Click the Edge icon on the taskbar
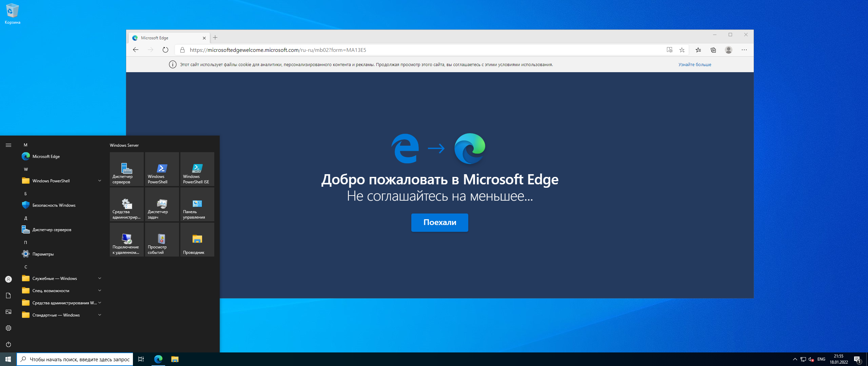Viewport: 868px width, 366px height. point(158,359)
